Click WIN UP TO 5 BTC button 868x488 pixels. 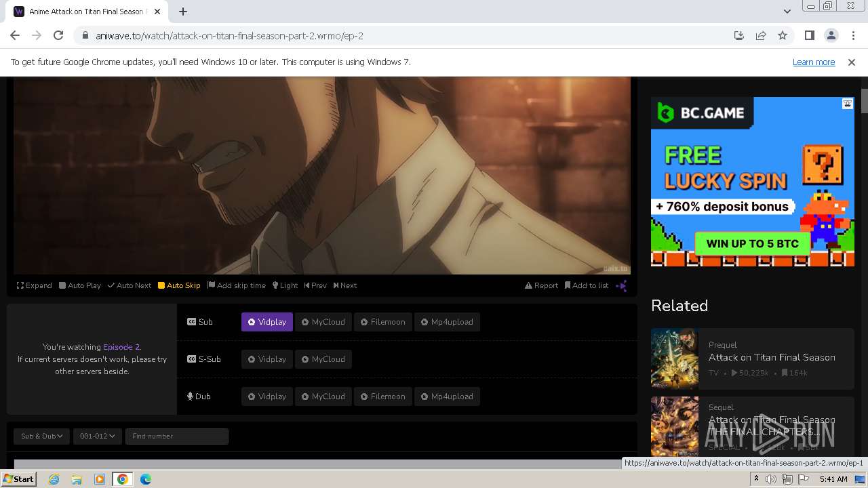pyautogui.click(x=753, y=244)
